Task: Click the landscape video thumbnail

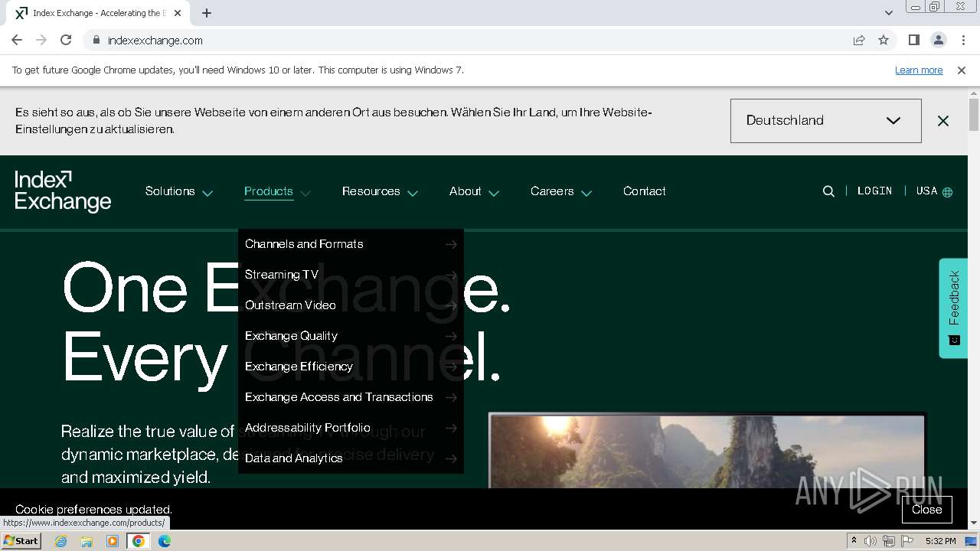Action: click(707, 451)
